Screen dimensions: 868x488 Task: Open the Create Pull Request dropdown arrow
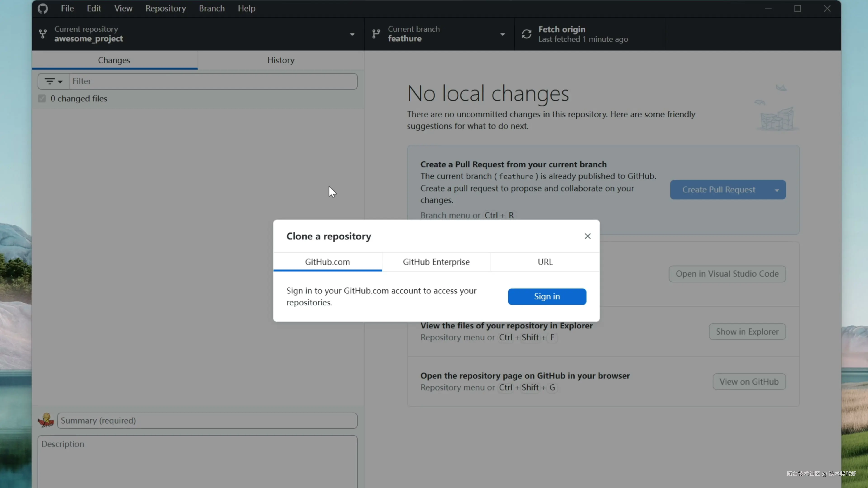[777, 190]
